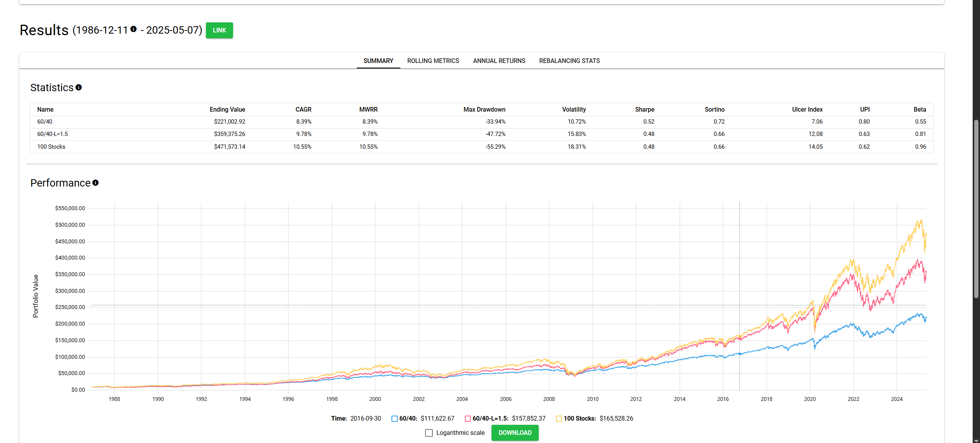The image size is (980, 443).
Task: Go to the Rebalancing Stats tab
Action: coord(569,61)
